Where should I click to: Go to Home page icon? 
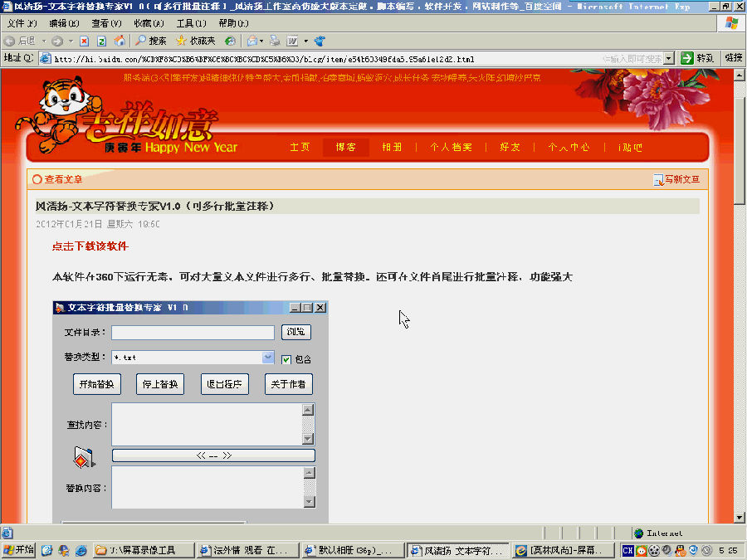pyautogui.click(x=119, y=41)
